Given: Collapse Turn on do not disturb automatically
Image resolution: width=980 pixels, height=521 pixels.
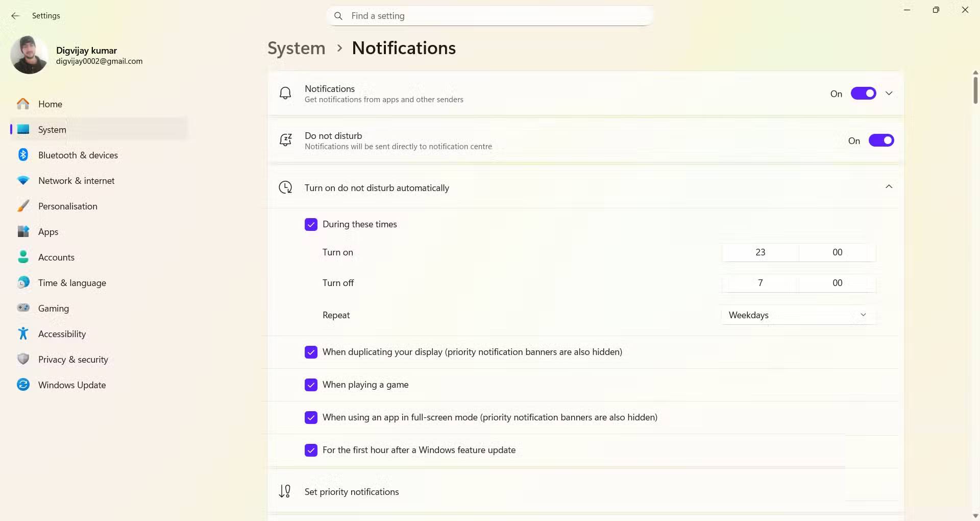Looking at the screenshot, I should (x=889, y=187).
